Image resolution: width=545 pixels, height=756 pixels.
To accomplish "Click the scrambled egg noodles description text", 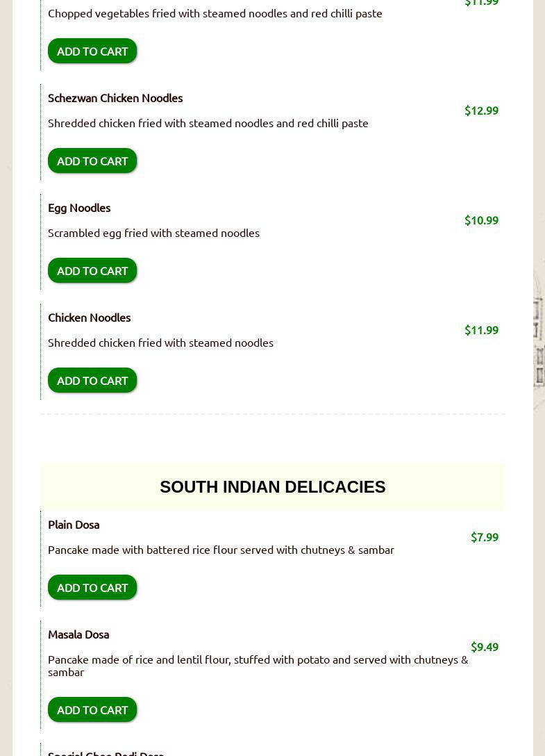I will (153, 233).
